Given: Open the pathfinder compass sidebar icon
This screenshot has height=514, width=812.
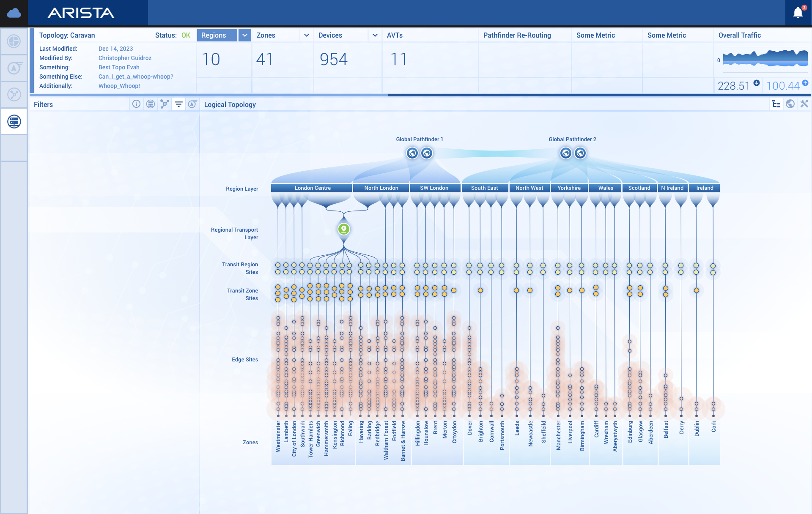Looking at the screenshot, I should point(14,68).
